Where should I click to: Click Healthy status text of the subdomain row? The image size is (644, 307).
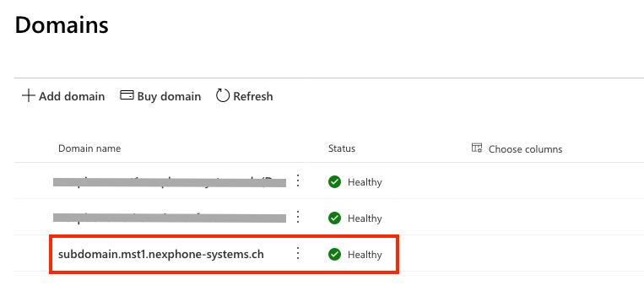pyautogui.click(x=365, y=255)
